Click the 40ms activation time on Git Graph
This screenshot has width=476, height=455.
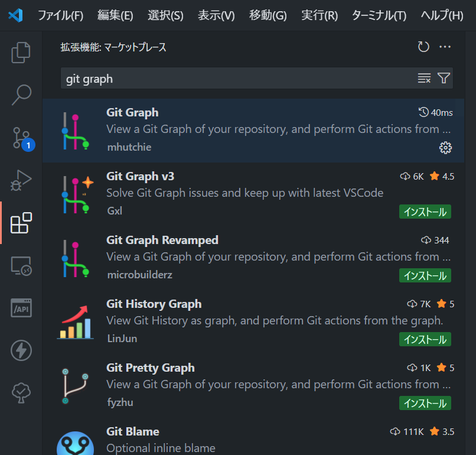[435, 112]
